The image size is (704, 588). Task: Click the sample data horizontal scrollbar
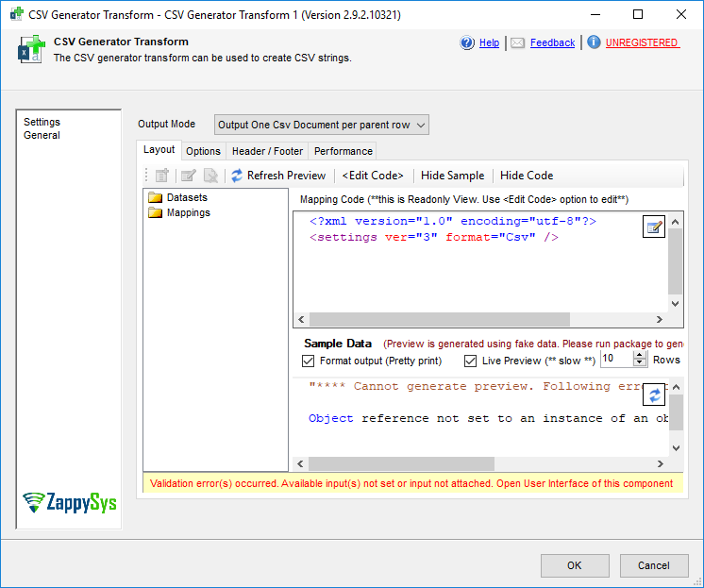[401, 464]
